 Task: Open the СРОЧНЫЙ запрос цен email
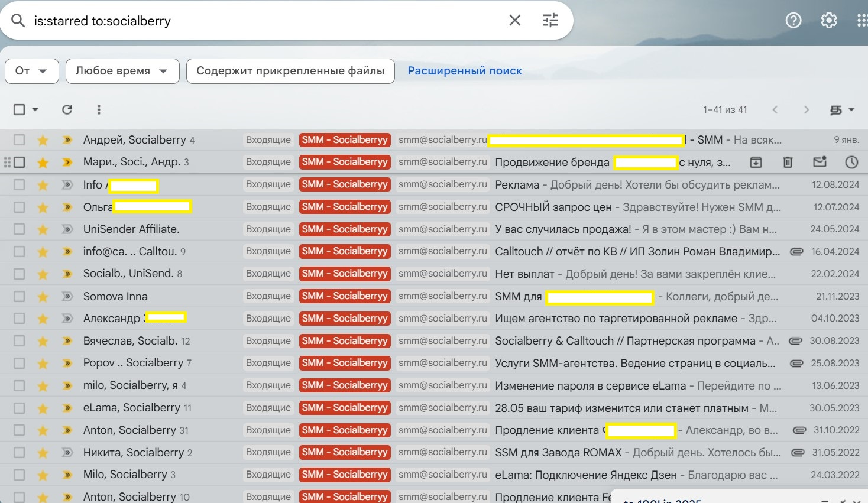point(638,207)
